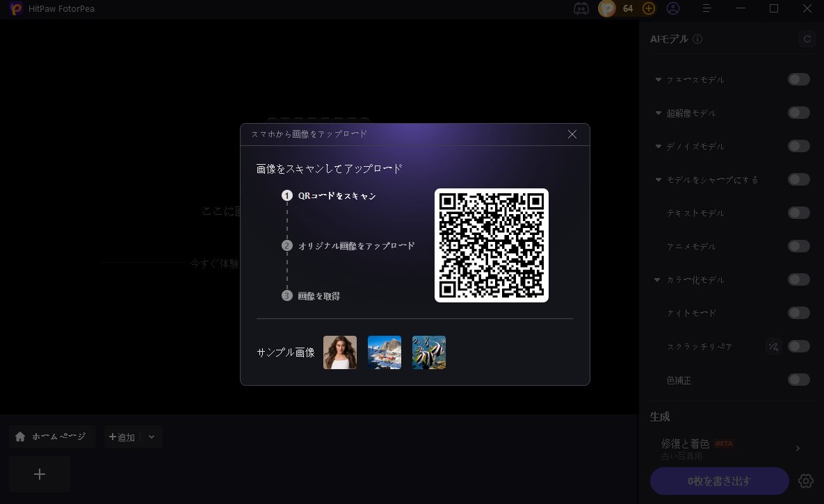Click the 64 credits count
Viewport: 824px width, 504px height.
(628, 8)
